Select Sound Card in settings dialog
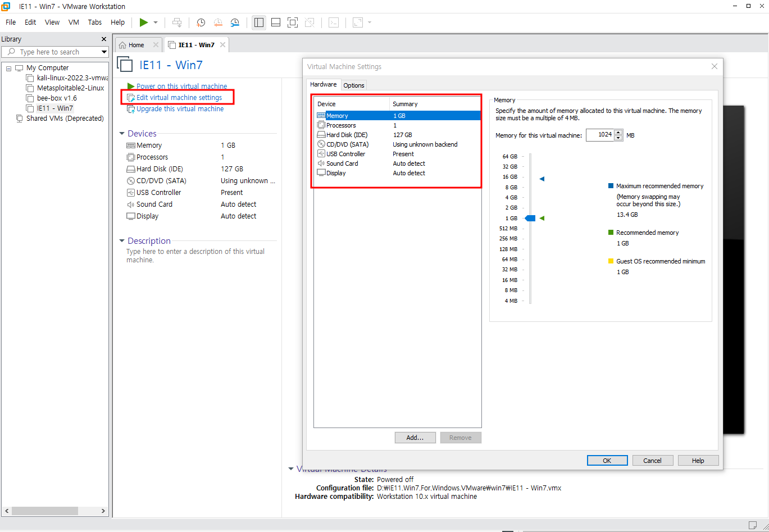769x532 pixels. [x=398, y=163]
